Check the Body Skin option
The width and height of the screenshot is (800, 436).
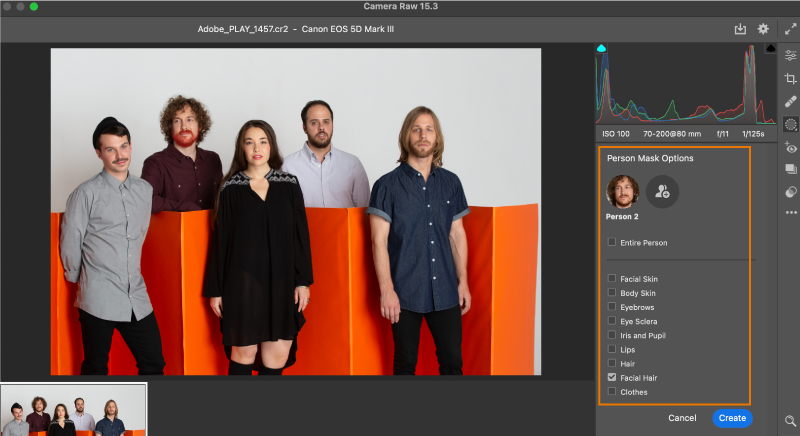(x=612, y=293)
